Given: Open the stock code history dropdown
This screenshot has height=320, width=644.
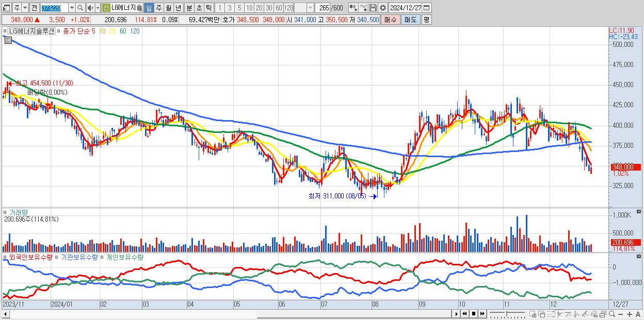Looking at the screenshot, I should [x=72, y=8].
